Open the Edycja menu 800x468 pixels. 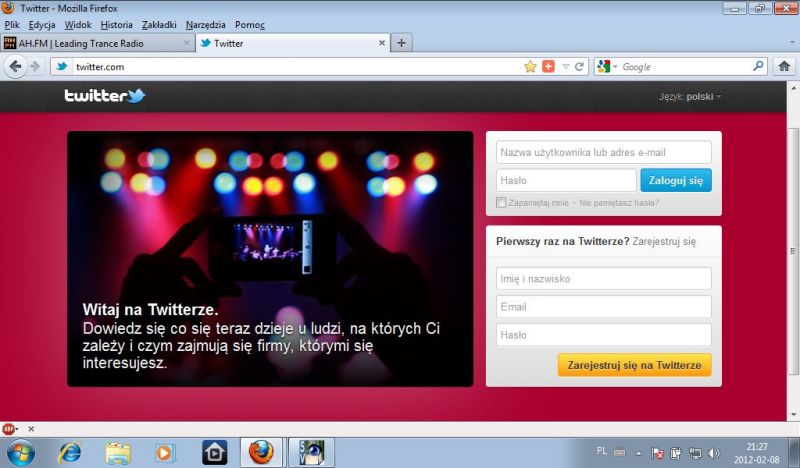point(42,24)
